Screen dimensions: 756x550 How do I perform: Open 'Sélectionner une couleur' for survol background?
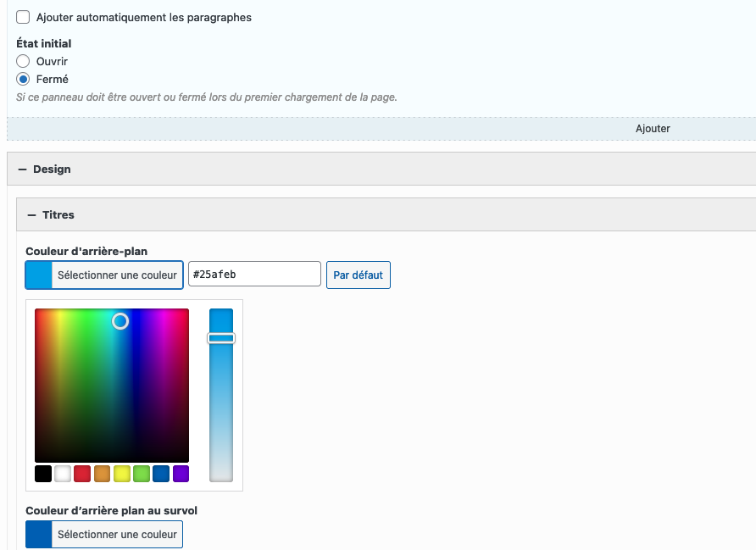(x=104, y=534)
